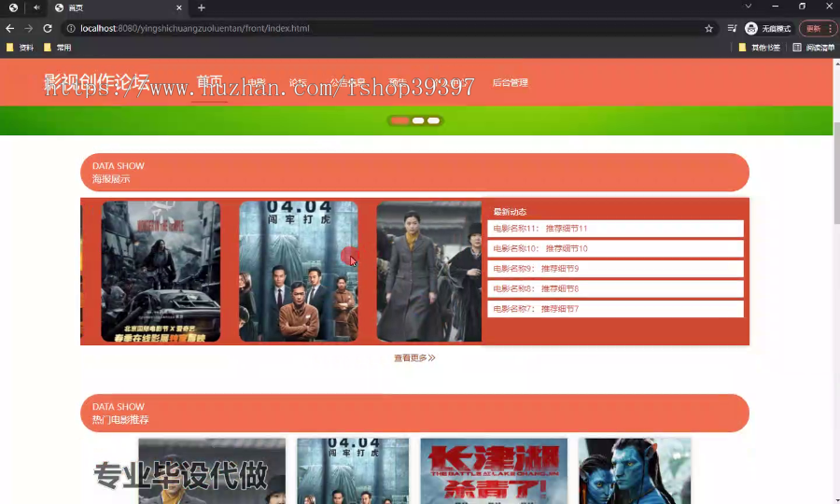
Task: Open 电影 in the site navigation
Action: coord(256,82)
